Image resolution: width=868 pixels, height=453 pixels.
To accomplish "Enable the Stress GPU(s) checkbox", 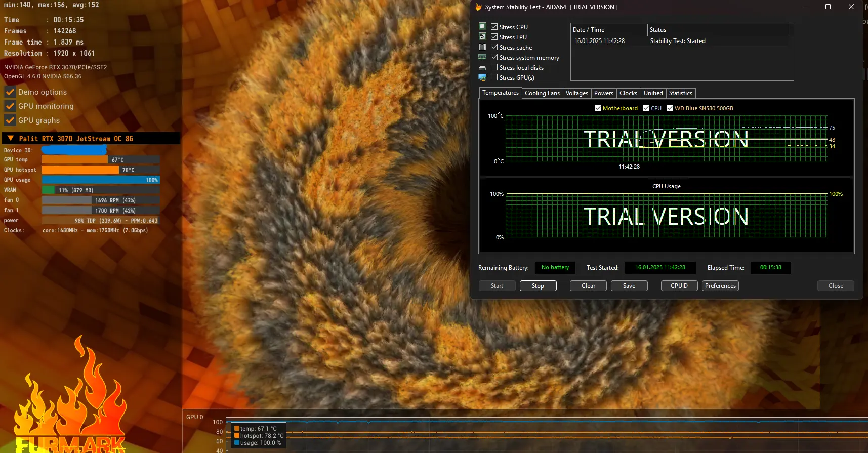I will [494, 77].
